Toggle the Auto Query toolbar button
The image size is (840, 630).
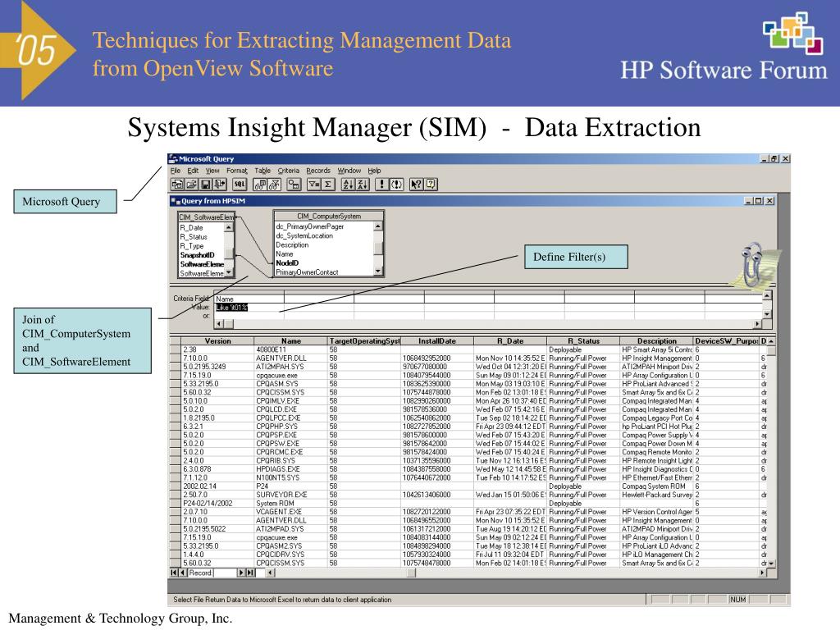click(x=396, y=185)
